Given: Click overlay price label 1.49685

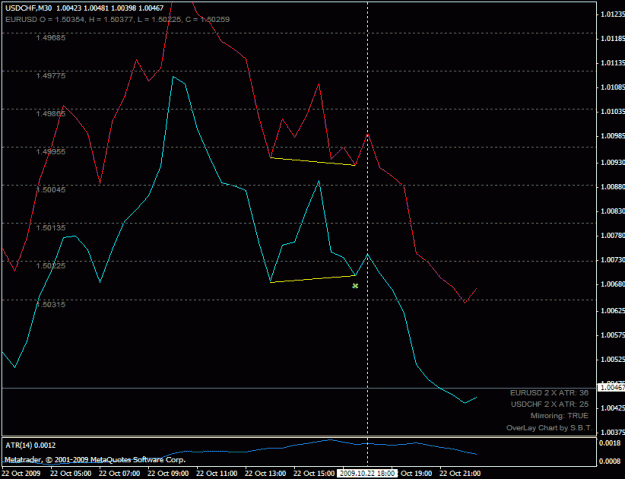Looking at the screenshot, I should (x=51, y=38).
